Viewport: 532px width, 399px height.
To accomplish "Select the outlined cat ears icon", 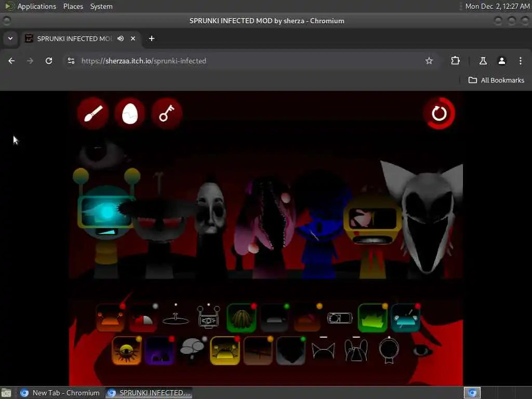I will [323, 351].
